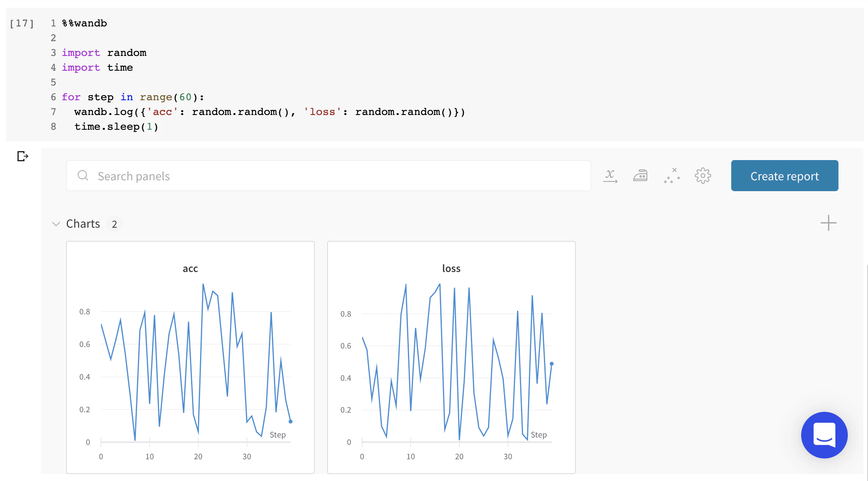The image size is (868, 481).
Task: Select the acc chart panel
Action: tap(190, 357)
